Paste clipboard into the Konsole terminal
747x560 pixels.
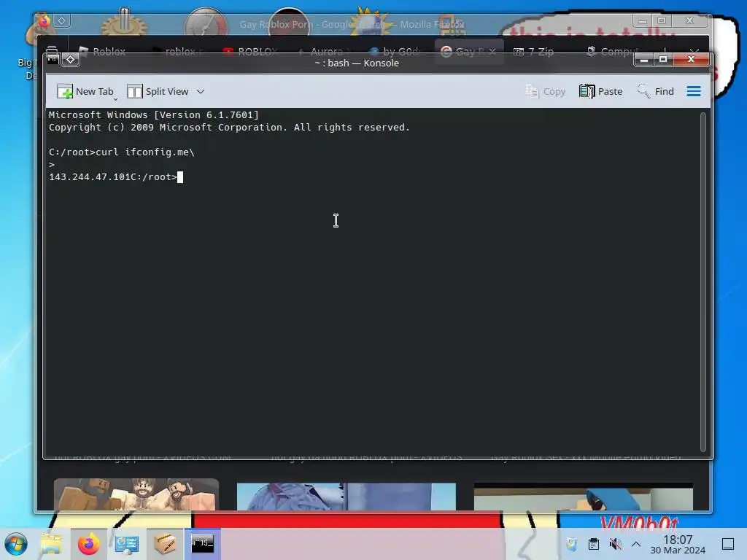tap(601, 91)
